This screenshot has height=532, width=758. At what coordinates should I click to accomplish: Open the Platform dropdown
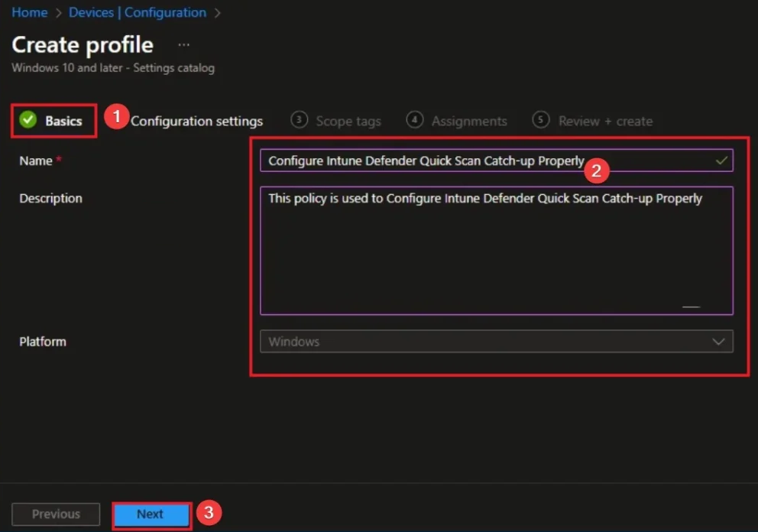[497, 342]
